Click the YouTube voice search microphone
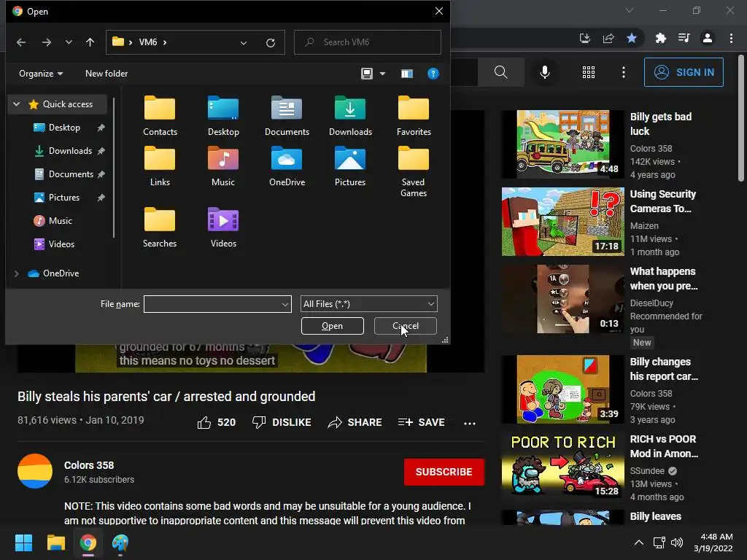The width and height of the screenshot is (747, 560). click(x=545, y=72)
